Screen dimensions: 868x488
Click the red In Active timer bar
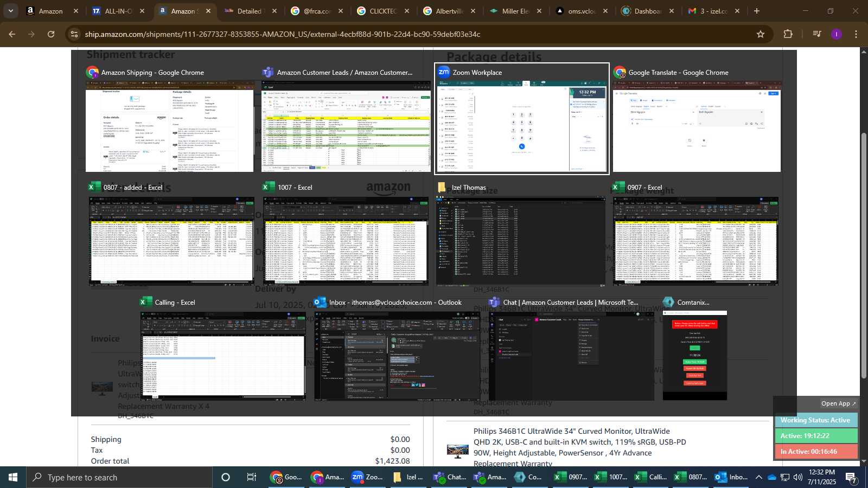(x=816, y=452)
